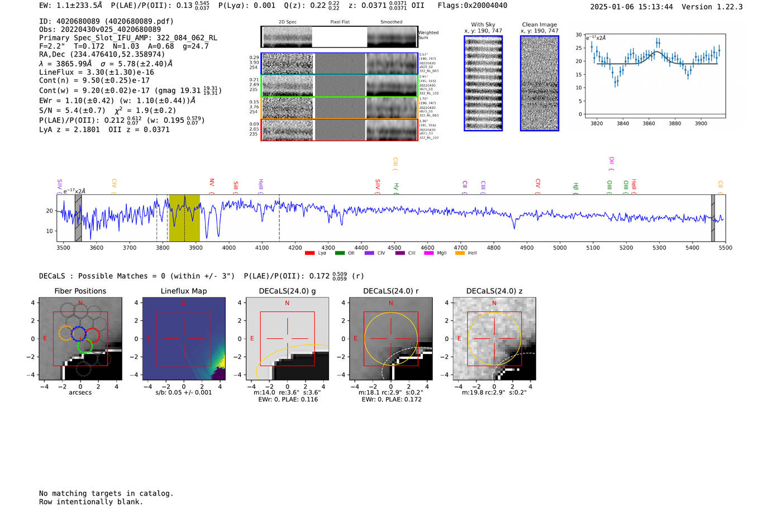
Task: Select the Clean Image fiber cutout
Action: point(540,83)
